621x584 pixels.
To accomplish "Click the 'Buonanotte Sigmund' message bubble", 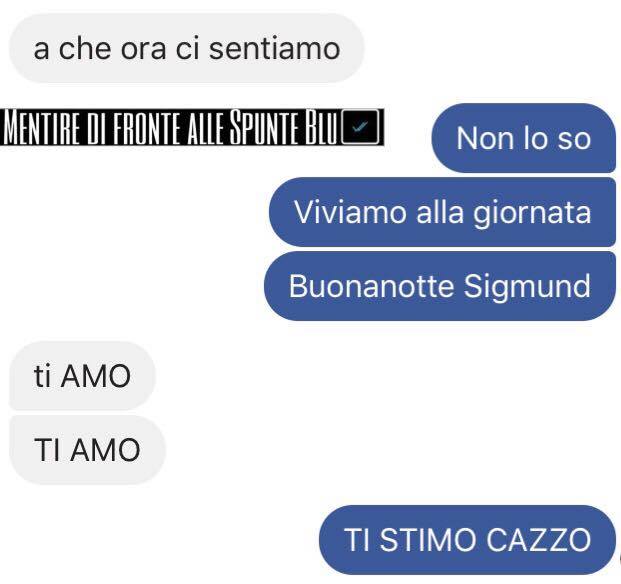I will click(440, 286).
